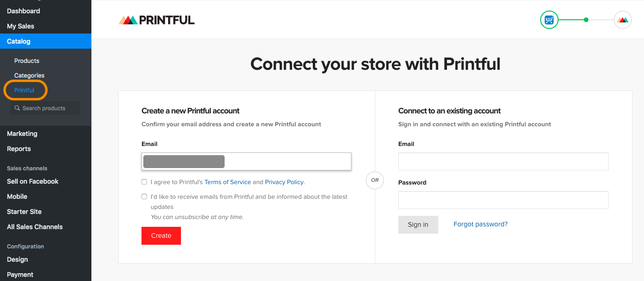This screenshot has height=281, width=644.
Task: Check the agree to Terms of Service box
Action: [144, 182]
